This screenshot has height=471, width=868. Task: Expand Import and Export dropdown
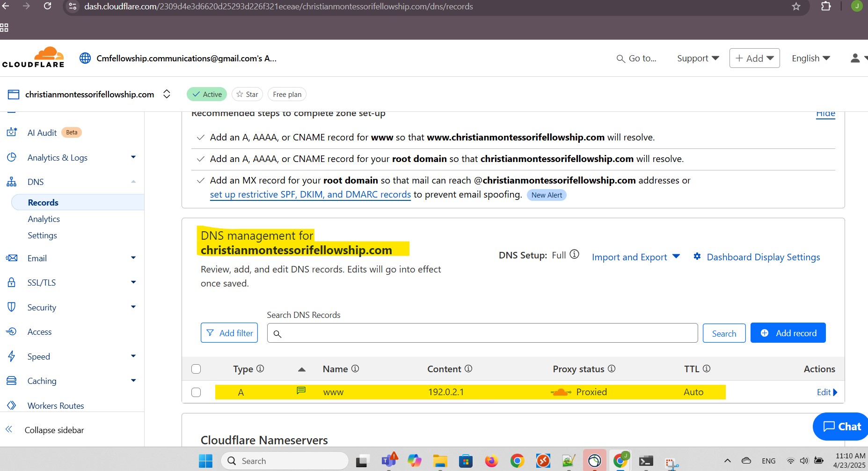pos(635,257)
